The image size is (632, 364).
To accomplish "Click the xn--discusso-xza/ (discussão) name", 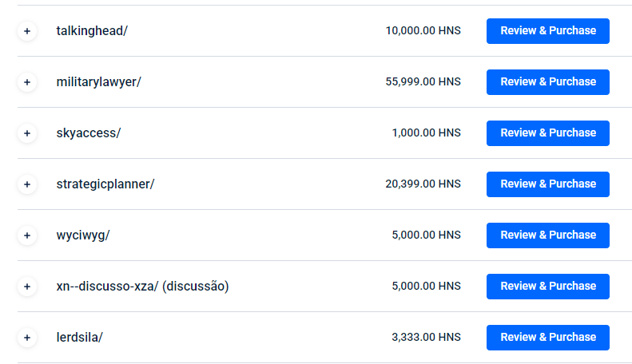I will click(x=142, y=287).
